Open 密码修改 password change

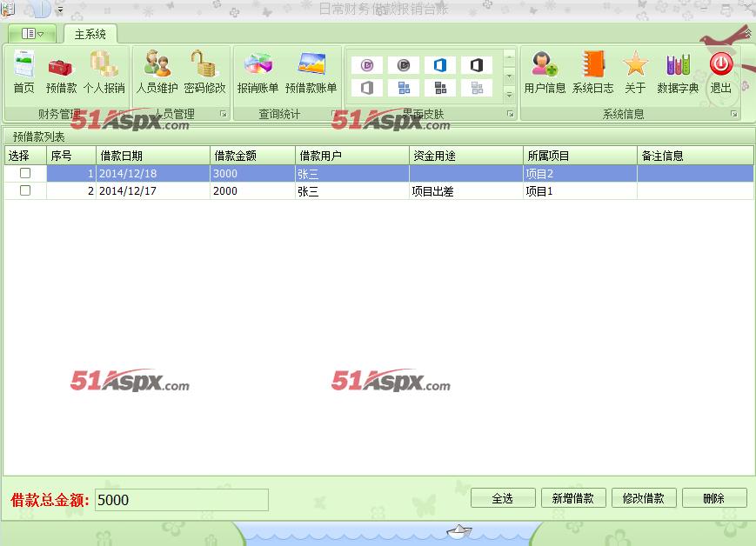(204, 72)
